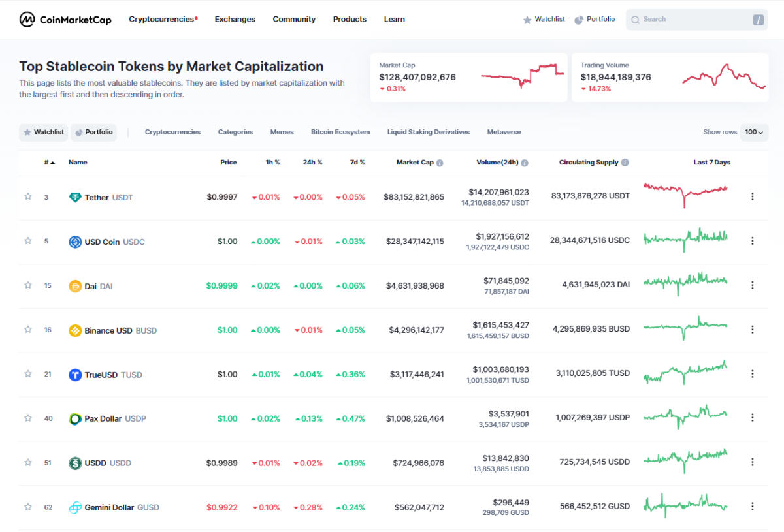Star Dai for watchlist
Screen dimensions: 784x532
tap(28, 285)
